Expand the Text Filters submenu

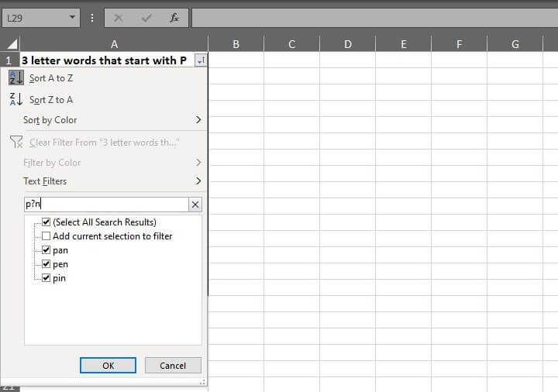(198, 181)
